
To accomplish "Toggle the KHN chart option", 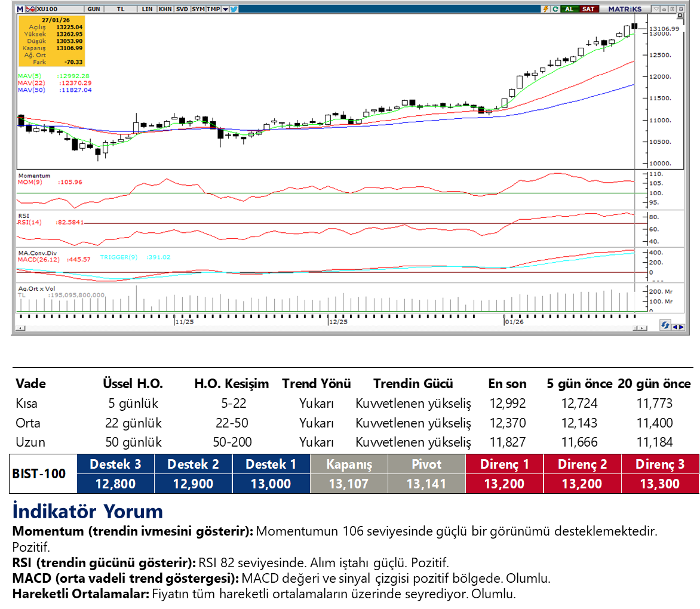I will (165, 9).
